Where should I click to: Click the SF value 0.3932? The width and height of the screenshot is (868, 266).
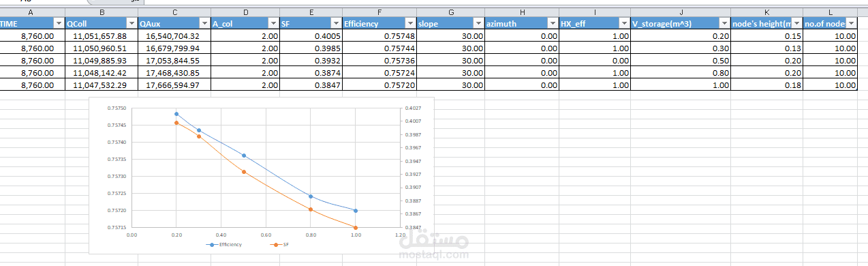tap(311, 60)
